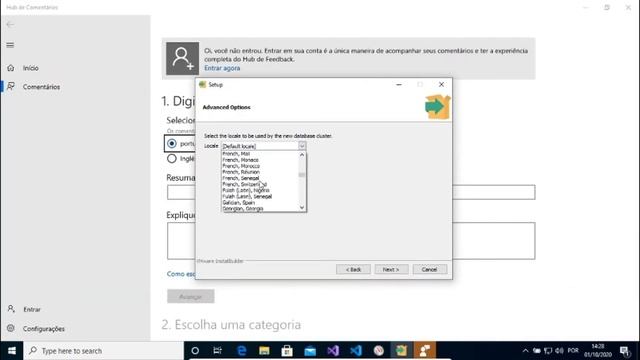Click the locale list scrollbar thumb
The width and height of the screenshot is (640, 360).
point(302,175)
